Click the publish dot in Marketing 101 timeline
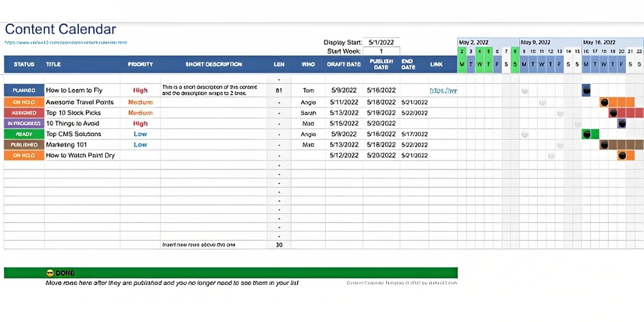The width and height of the screenshot is (644, 322). 604,145
